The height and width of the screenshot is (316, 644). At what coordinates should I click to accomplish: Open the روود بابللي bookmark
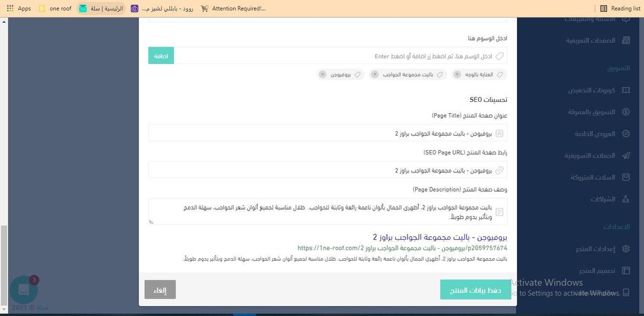pos(163,8)
